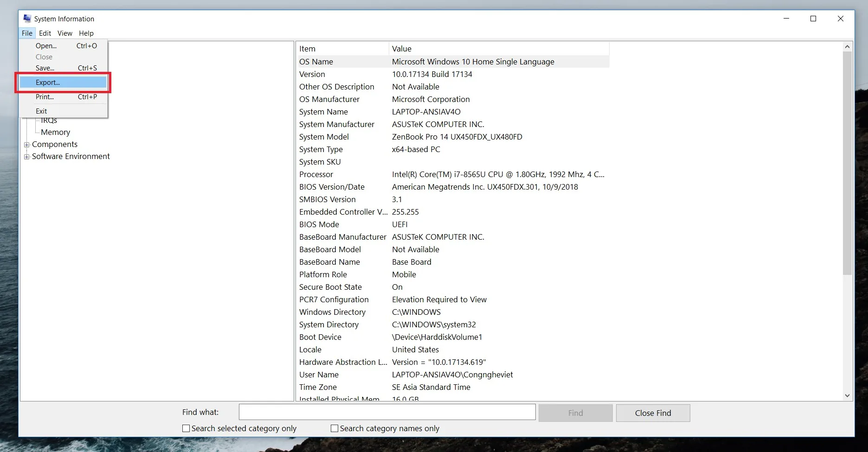Select the Secure Boot State row

click(x=453, y=287)
